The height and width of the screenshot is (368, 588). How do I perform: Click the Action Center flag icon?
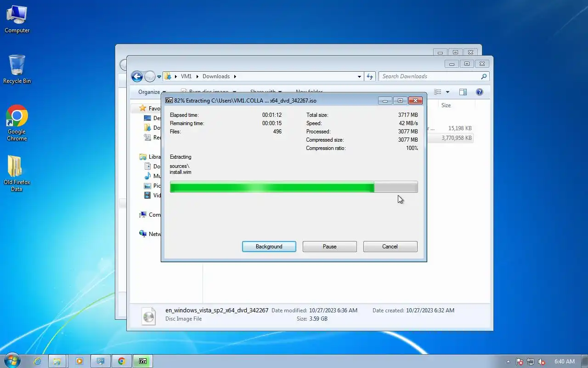(x=520, y=362)
